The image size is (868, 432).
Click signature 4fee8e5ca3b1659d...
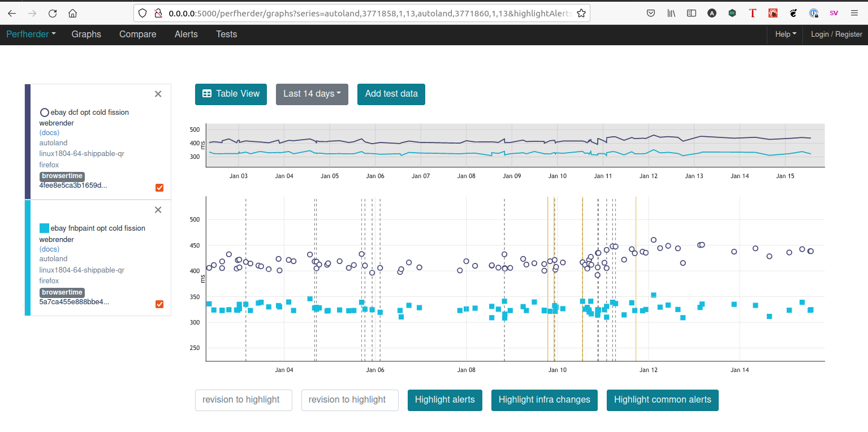pos(73,185)
